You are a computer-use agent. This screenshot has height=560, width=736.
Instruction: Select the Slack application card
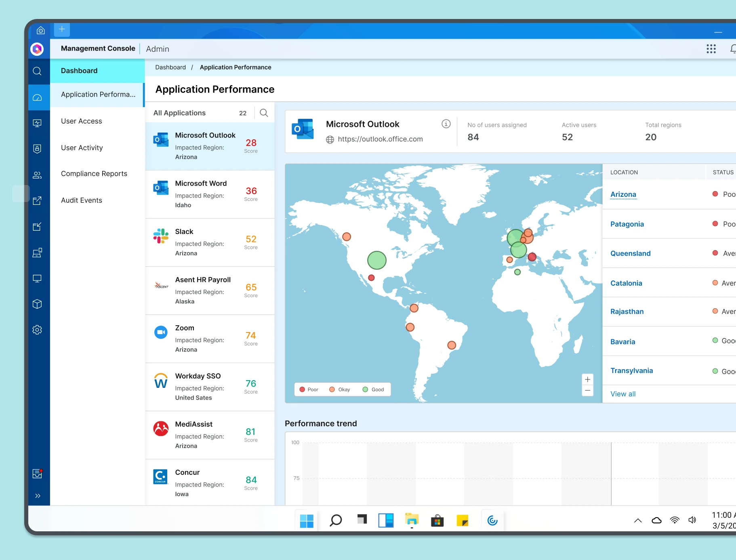pos(210,242)
